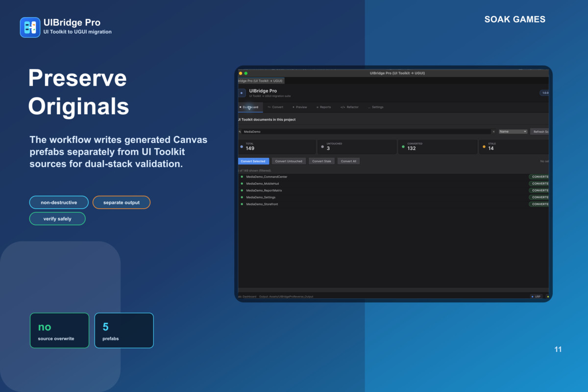Click the orange dot on the Stale card

click(x=484, y=147)
